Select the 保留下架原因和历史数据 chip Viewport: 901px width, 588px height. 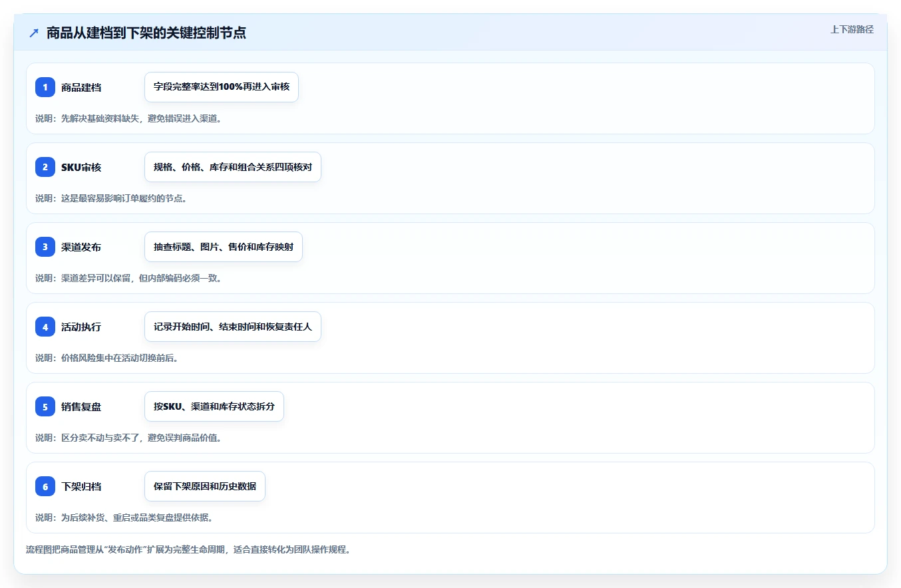click(x=205, y=486)
